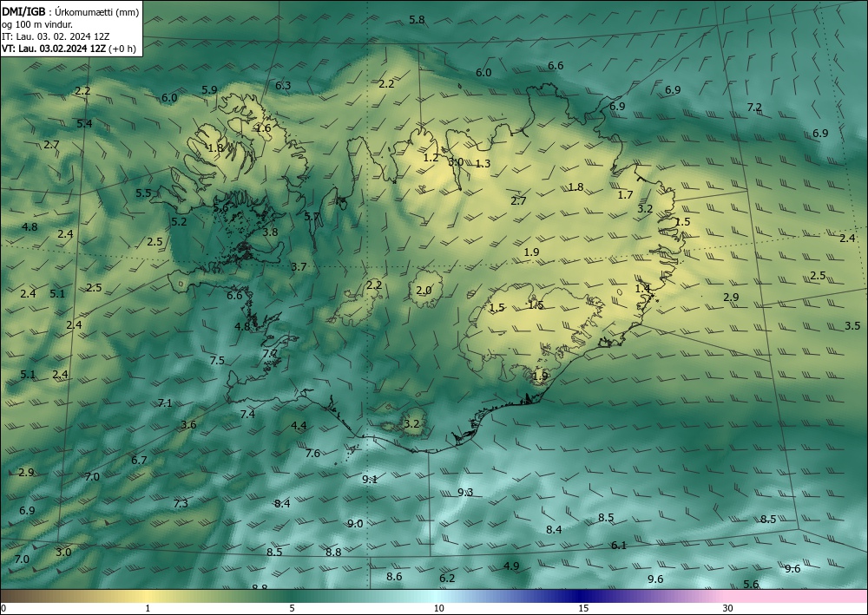This screenshot has height=615, width=868.
Task: Click the dark navy segment of the colour scale
Action: coord(578,596)
